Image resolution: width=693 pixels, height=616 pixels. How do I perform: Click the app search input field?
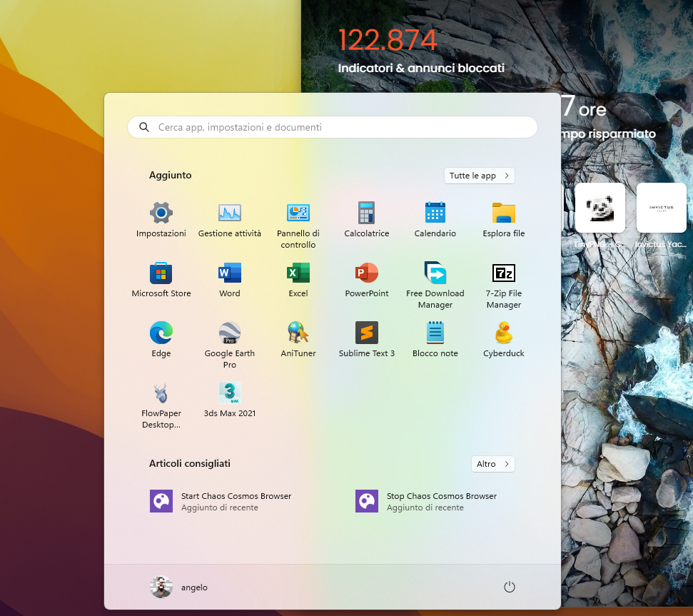pos(332,126)
